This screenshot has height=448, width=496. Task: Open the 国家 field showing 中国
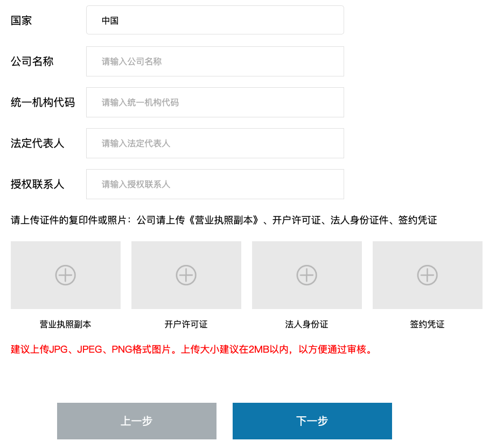coord(215,20)
